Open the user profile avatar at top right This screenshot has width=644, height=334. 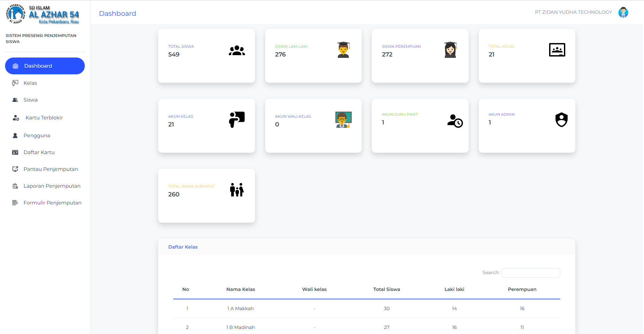click(x=623, y=12)
